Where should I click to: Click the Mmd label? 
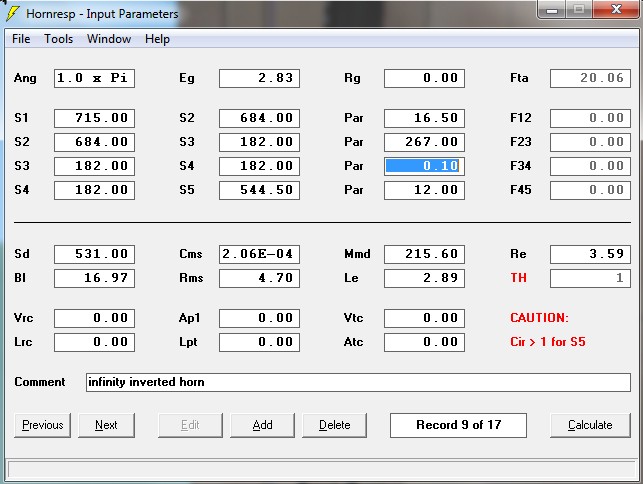[357, 254]
